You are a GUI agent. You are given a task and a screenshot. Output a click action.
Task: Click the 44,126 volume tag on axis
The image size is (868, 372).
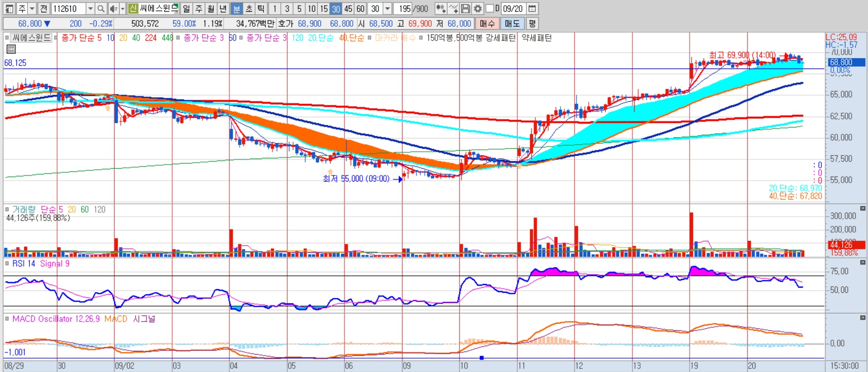point(846,245)
